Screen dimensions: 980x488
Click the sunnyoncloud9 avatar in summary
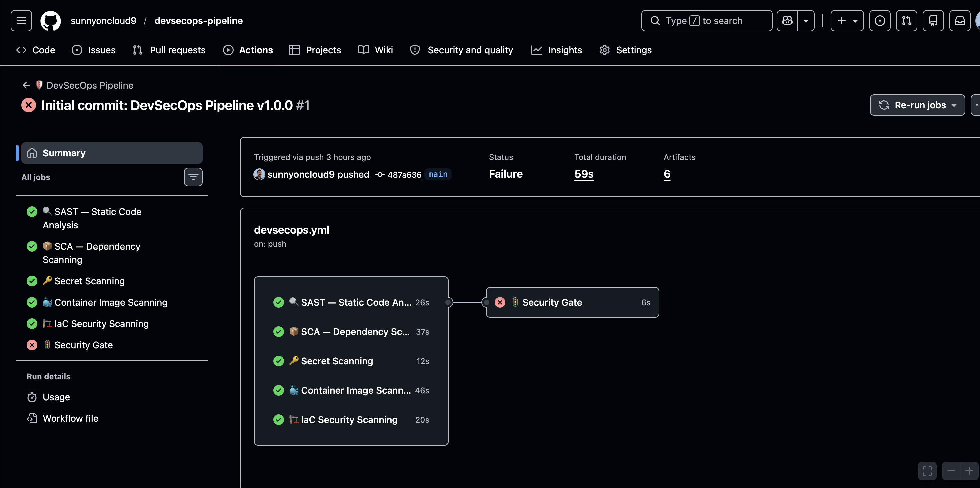pyautogui.click(x=259, y=174)
